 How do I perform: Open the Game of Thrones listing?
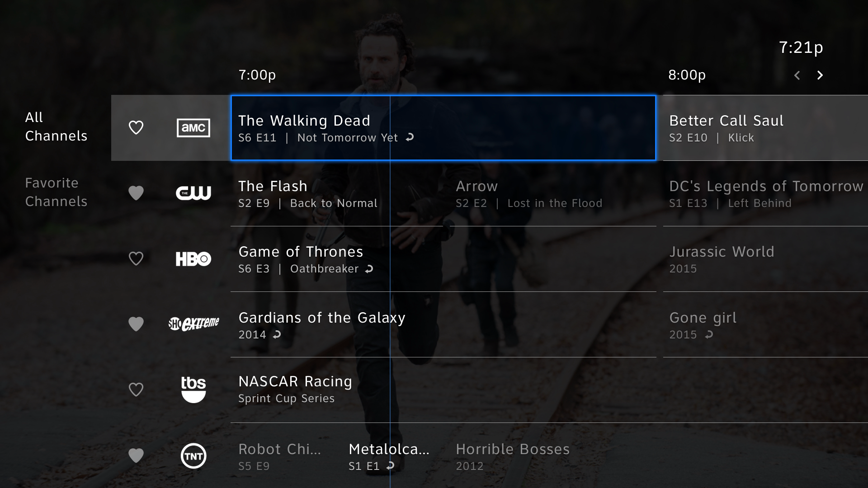click(x=443, y=259)
